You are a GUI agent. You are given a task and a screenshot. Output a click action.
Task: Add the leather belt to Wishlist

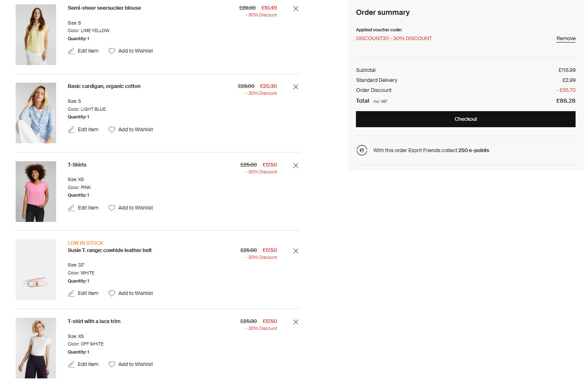pyautogui.click(x=135, y=293)
